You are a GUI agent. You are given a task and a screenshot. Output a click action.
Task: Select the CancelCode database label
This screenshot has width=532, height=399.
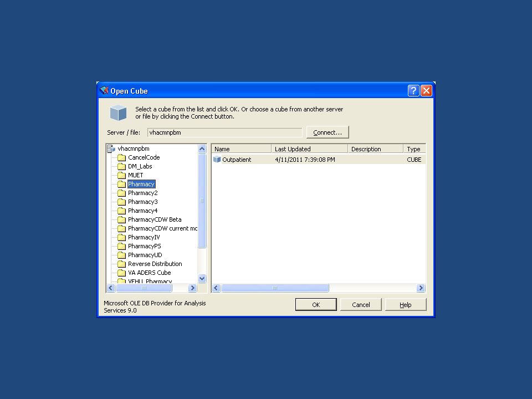tap(144, 157)
